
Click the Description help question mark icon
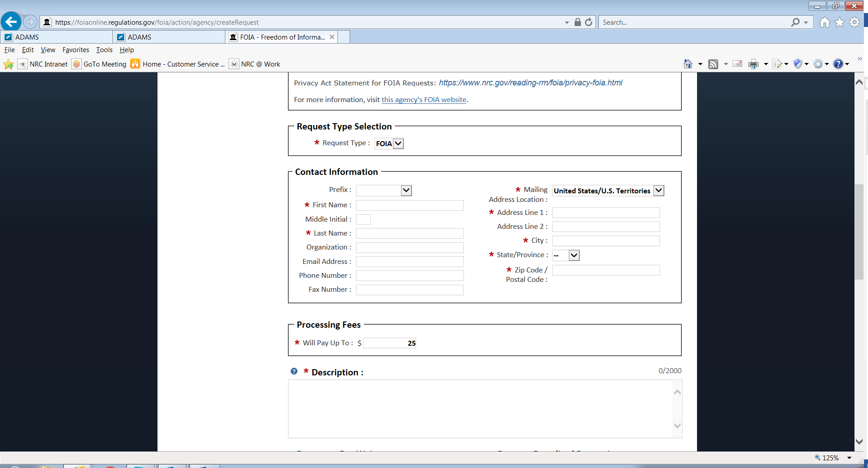[294, 371]
